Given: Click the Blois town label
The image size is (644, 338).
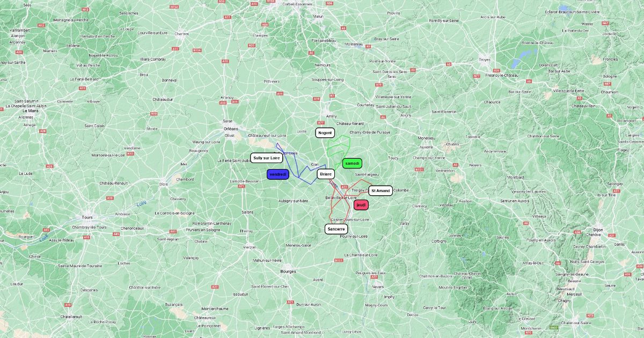Looking at the screenshot, I should pyautogui.click(x=163, y=184).
